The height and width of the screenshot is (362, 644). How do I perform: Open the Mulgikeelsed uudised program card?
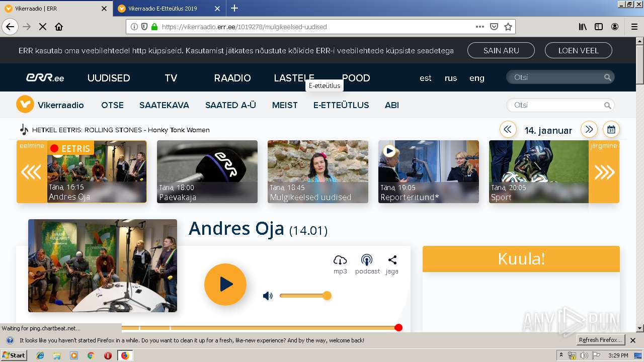[318, 172]
